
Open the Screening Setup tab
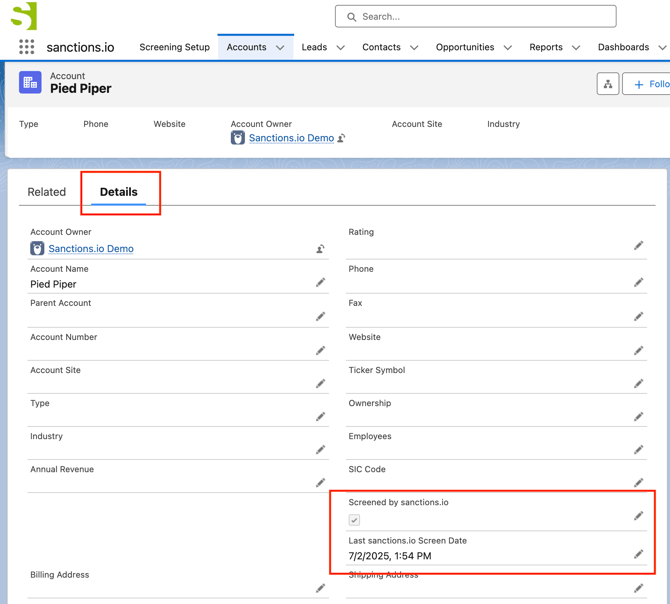pos(174,47)
